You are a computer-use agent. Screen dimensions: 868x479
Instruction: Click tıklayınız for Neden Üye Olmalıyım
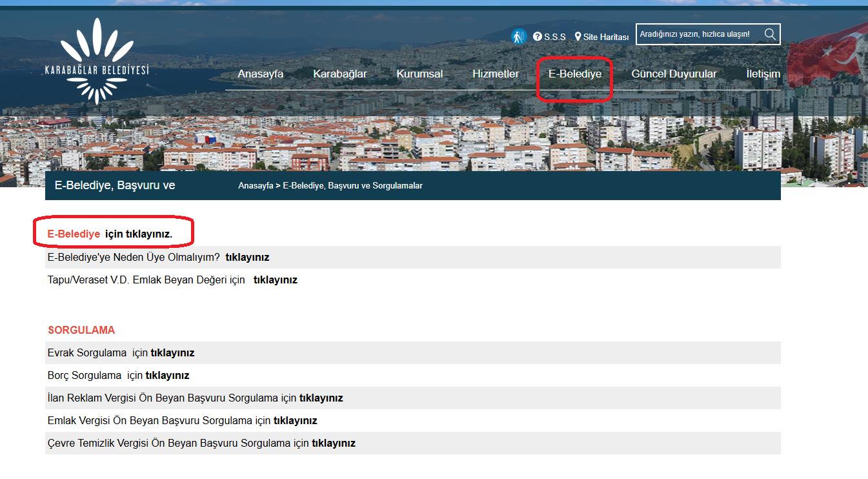pos(247,257)
